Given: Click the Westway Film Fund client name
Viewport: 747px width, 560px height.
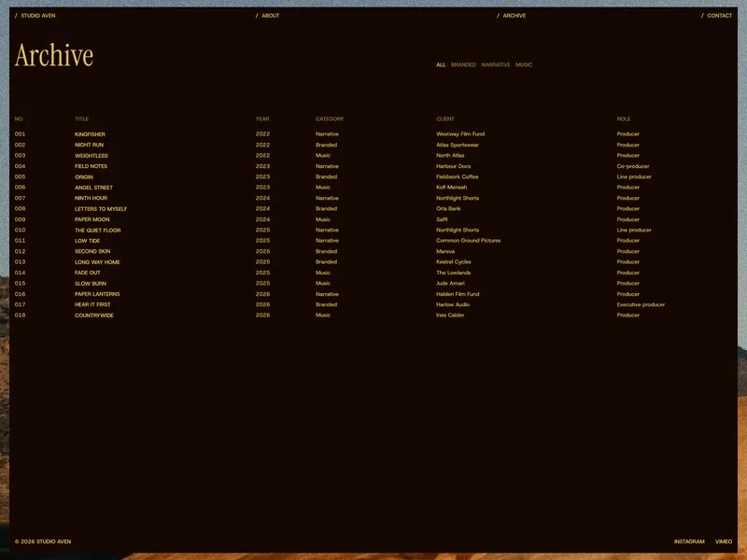Looking at the screenshot, I should (460, 134).
